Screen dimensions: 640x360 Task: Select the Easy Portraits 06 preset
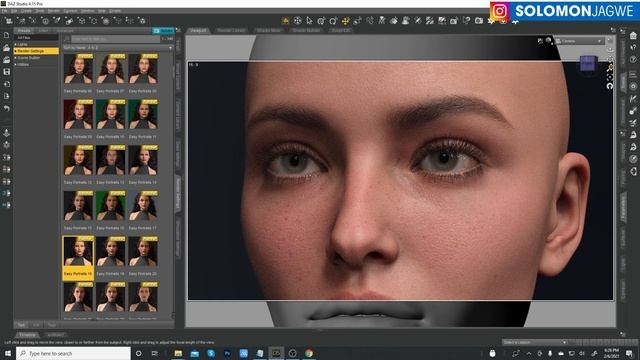78,73
